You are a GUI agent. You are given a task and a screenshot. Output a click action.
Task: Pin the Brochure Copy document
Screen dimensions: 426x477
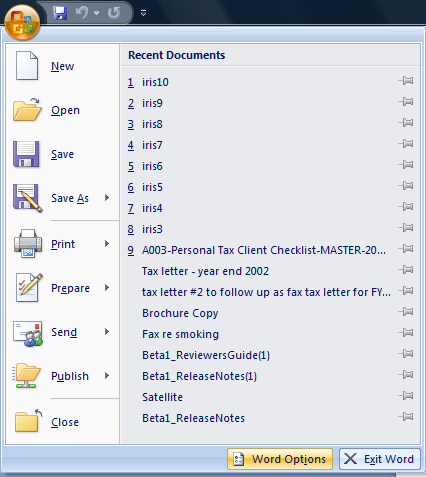tap(406, 312)
